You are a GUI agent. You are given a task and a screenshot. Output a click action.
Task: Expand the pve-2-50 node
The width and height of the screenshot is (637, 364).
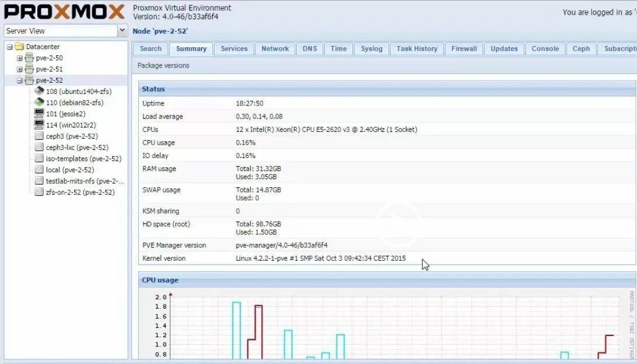pos(19,58)
